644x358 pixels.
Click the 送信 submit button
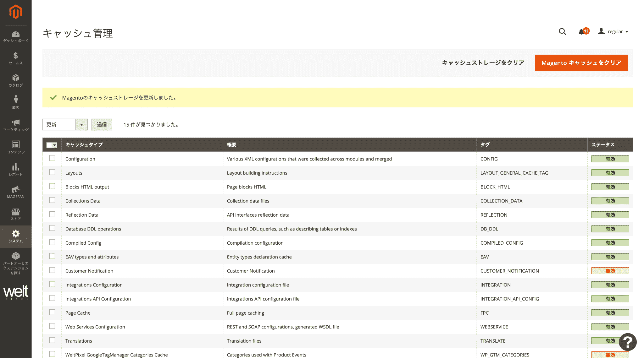102,125
